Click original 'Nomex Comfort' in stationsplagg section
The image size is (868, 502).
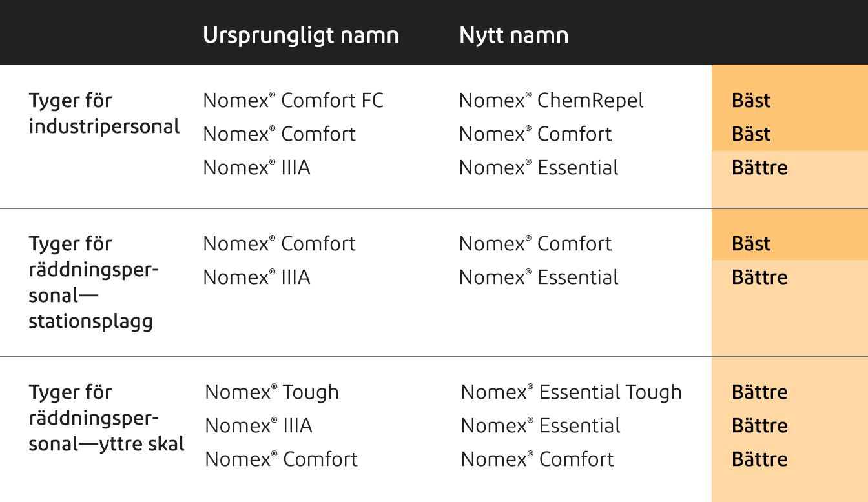279,244
